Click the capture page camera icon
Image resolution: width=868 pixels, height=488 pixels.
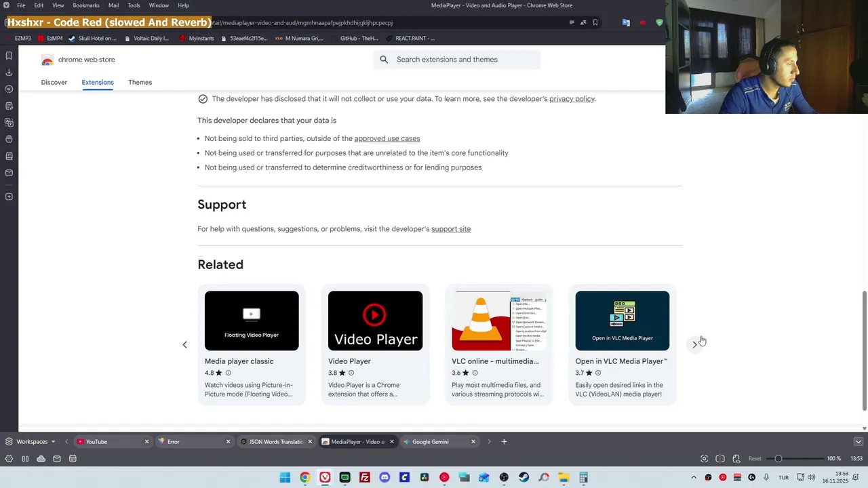click(x=704, y=459)
